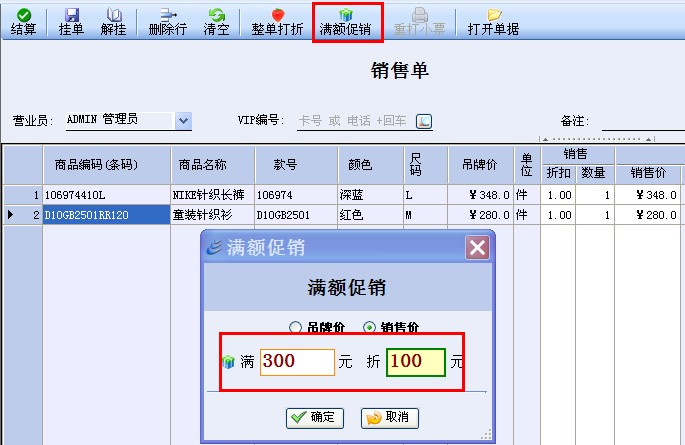This screenshot has height=445, width=685.
Task: Click tag price cell ¥348.0
Action: [x=481, y=195]
